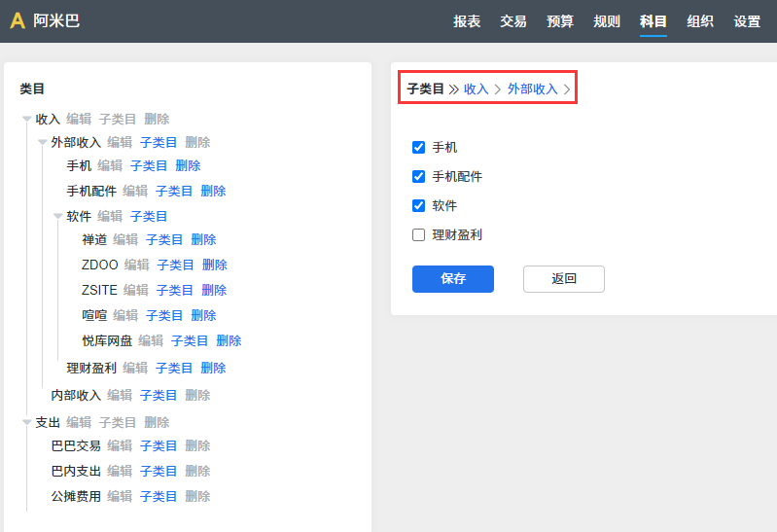Screen dimensions: 777x532
Task: Collapse the 支出 tree node
Action: [x=26, y=423]
